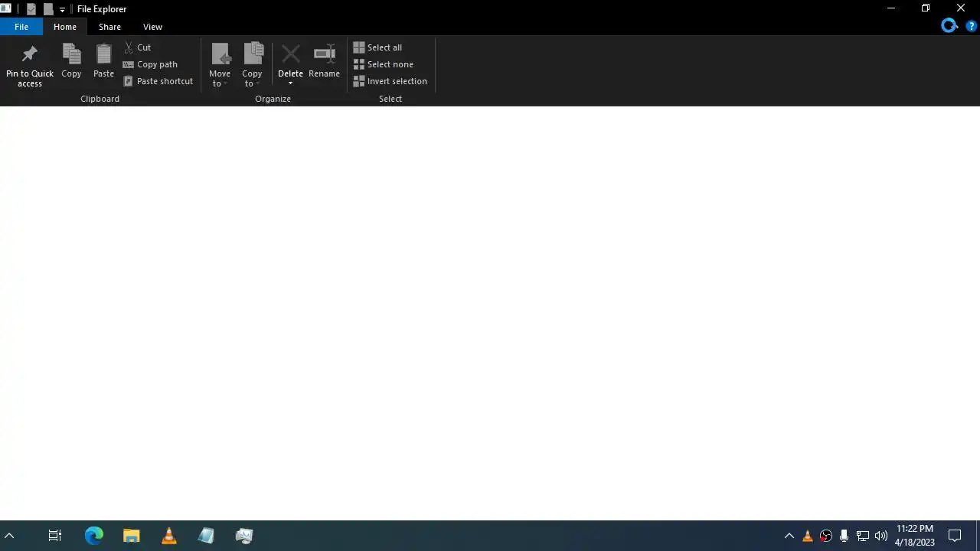Open the Action Center notifications icon
The height and width of the screenshot is (551, 980).
(x=955, y=536)
